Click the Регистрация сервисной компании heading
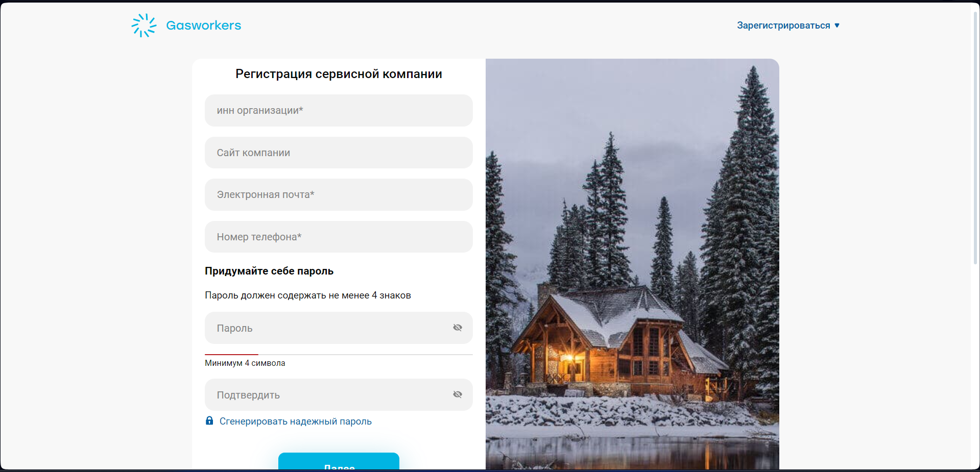This screenshot has width=980, height=472. pos(339,74)
